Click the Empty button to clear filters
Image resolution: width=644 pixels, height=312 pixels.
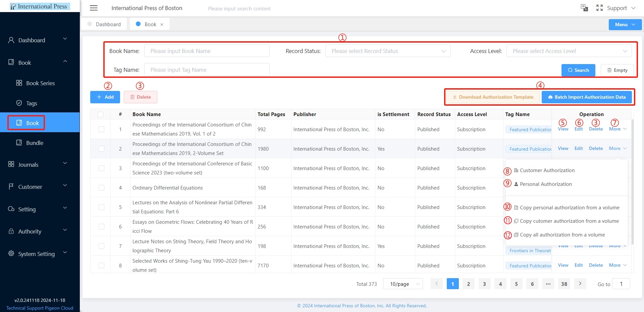pos(617,70)
